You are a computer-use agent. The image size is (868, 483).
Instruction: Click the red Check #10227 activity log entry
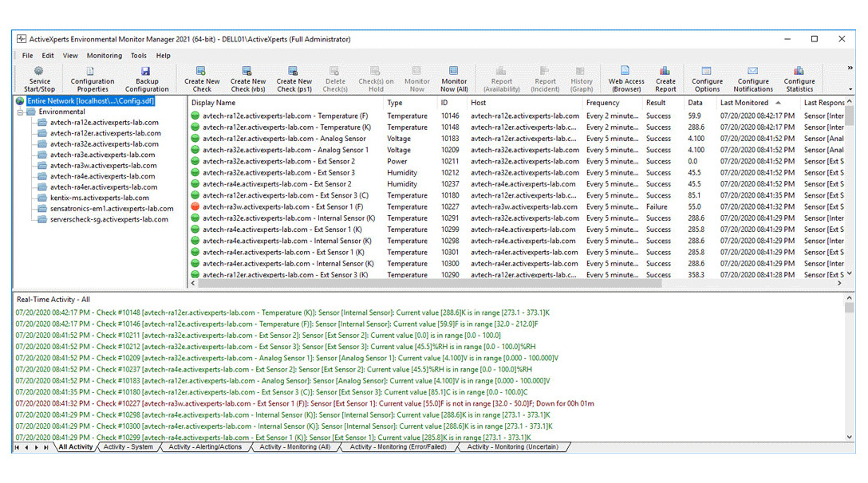point(305,404)
